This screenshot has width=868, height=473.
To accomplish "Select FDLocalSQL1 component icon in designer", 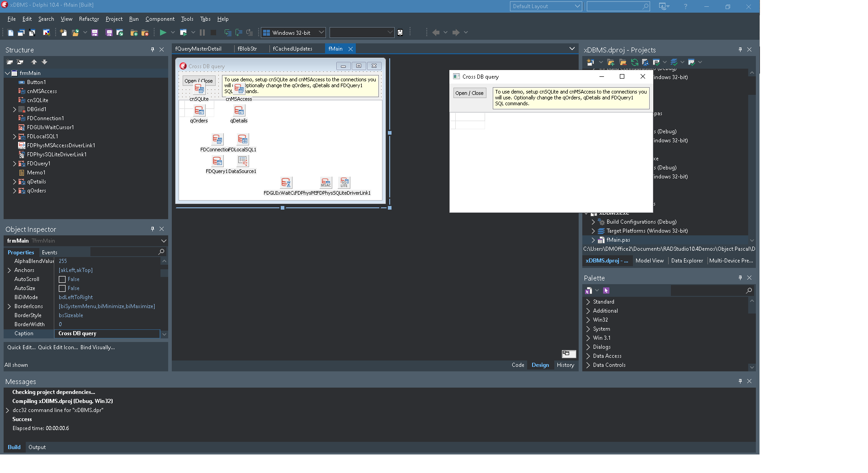I will 242,139.
